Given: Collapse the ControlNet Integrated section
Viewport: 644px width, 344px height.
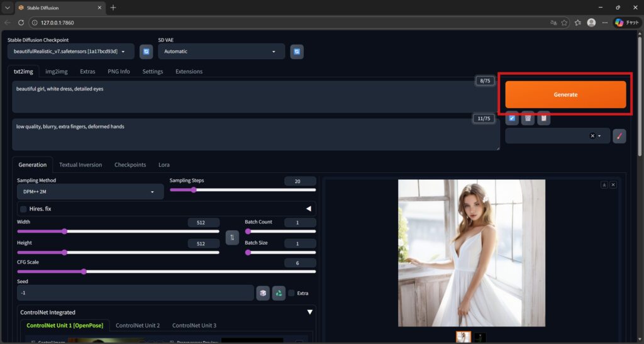Looking at the screenshot, I should tap(309, 312).
